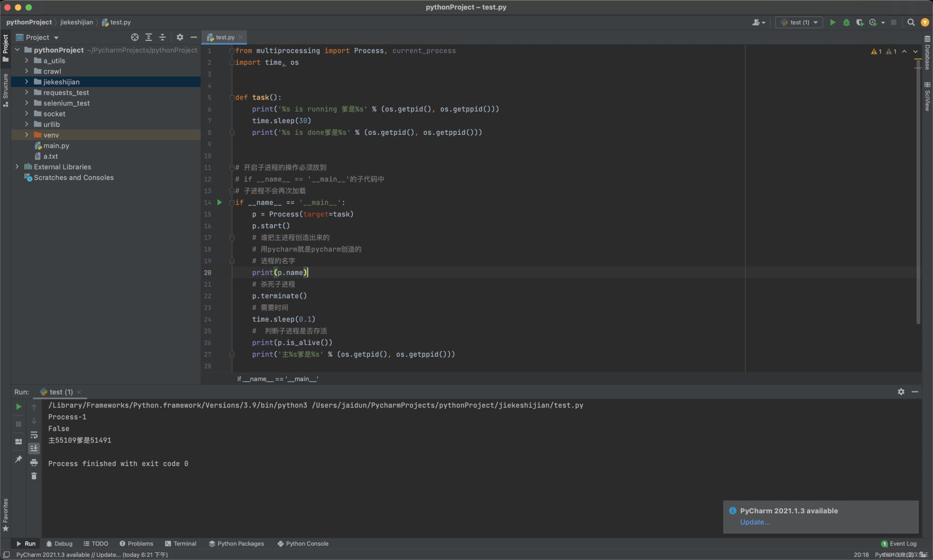Open the test (1) run configuration dropdown
Viewport: 933px width, 560px height.
pyautogui.click(x=799, y=22)
